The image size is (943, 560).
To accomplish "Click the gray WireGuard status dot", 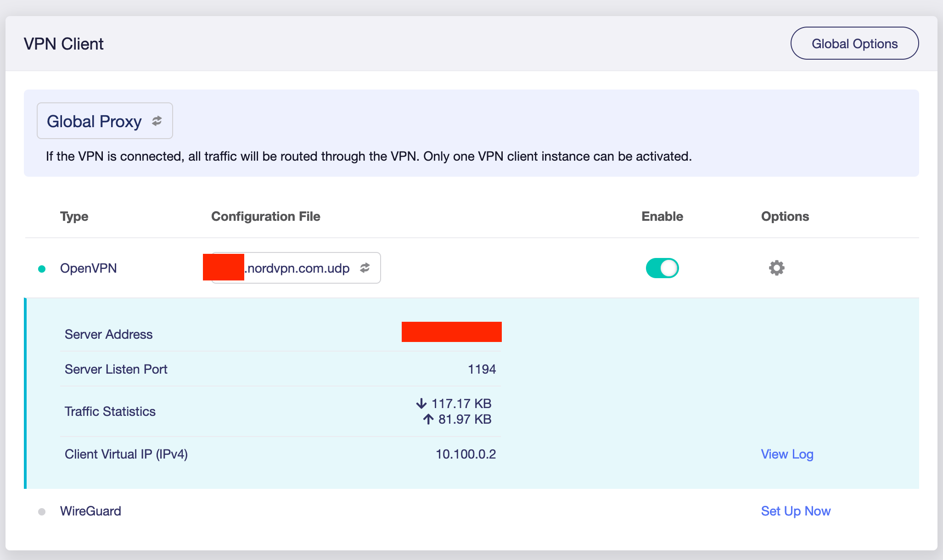I will coord(42,511).
